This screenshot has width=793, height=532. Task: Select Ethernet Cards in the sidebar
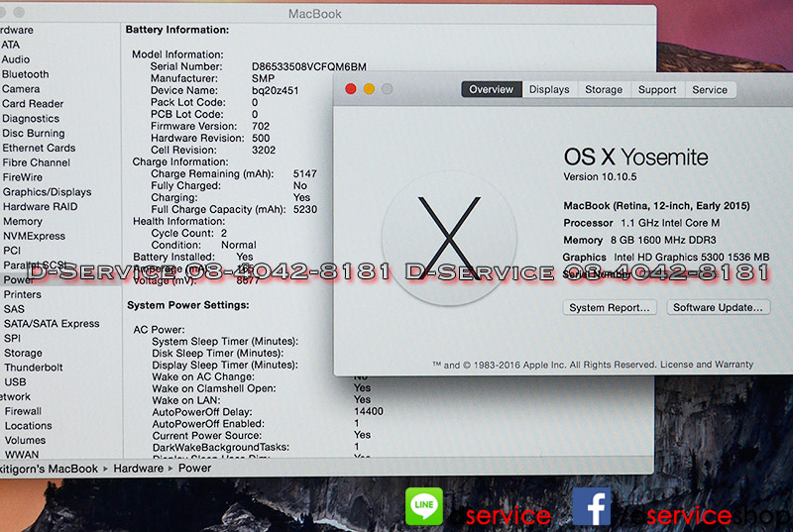pos(39,148)
